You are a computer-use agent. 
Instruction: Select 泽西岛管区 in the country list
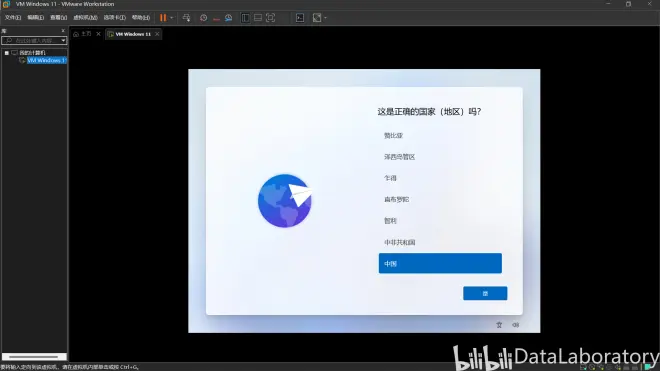440,157
